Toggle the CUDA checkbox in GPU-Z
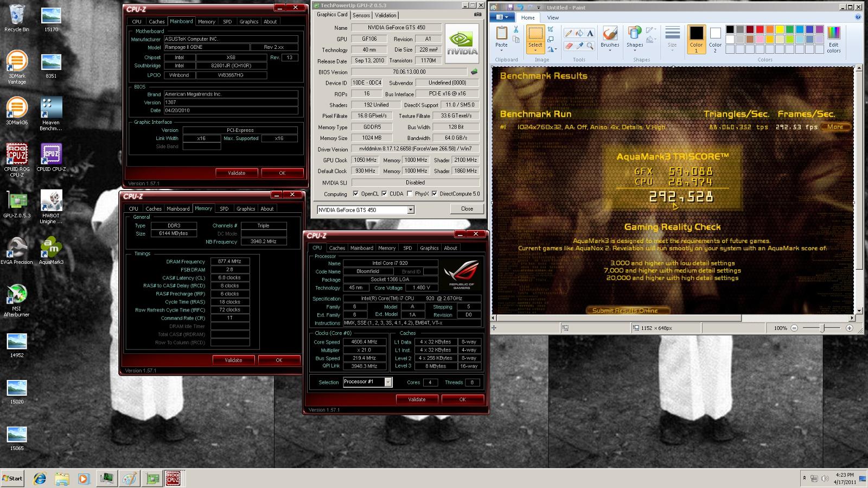Image resolution: width=868 pixels, height=488 pixels. [x=384, y=194]
